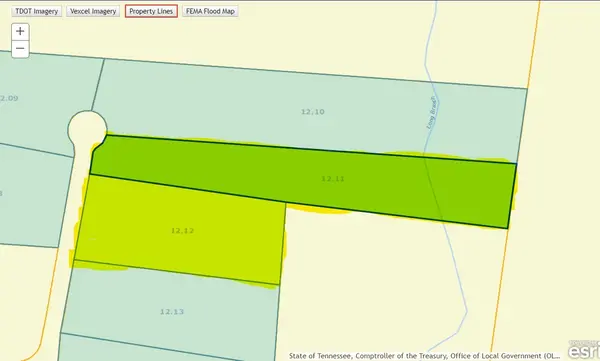Select parcel 12.12 on the map
The height and width of the screenshot is (361, 600).
[180, 230]
